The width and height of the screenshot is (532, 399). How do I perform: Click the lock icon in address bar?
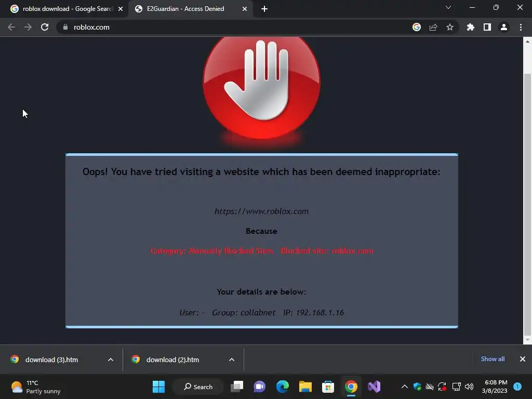tap(65, 27)
